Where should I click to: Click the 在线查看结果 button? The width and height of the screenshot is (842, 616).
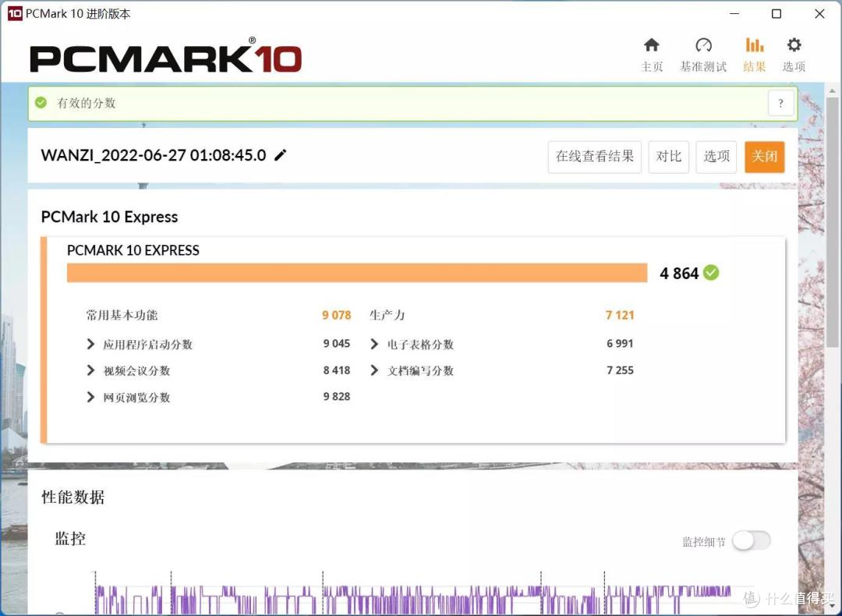pyautogui.click(x=594, y=157)
